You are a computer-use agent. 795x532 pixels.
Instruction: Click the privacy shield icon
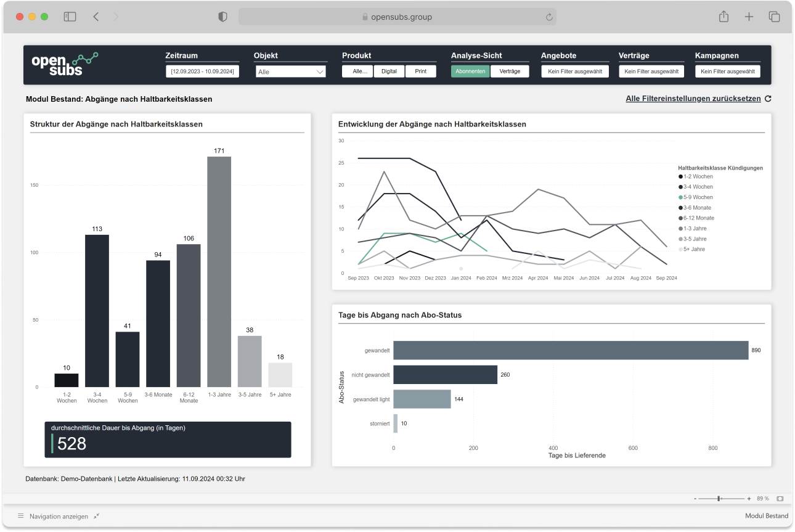point(223,17)
